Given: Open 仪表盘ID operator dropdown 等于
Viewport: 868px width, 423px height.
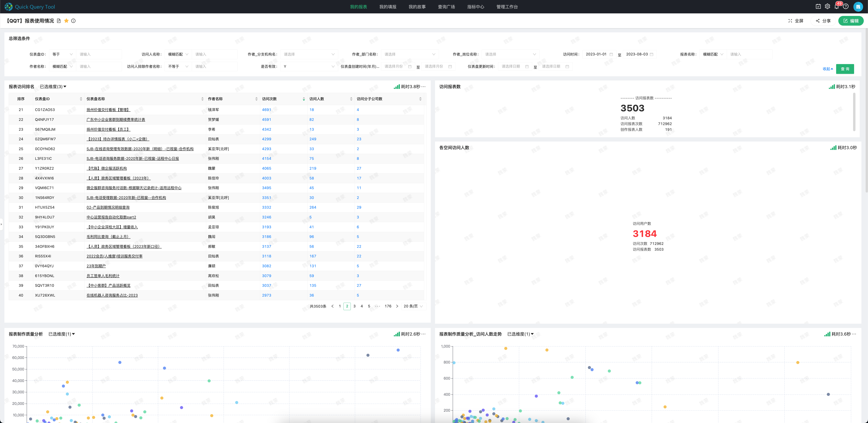Looking at the screenshot, I should [62, 54].
